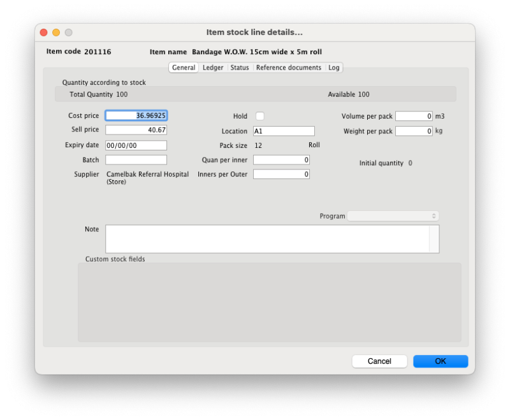Click the Volume per pack field

414,116
